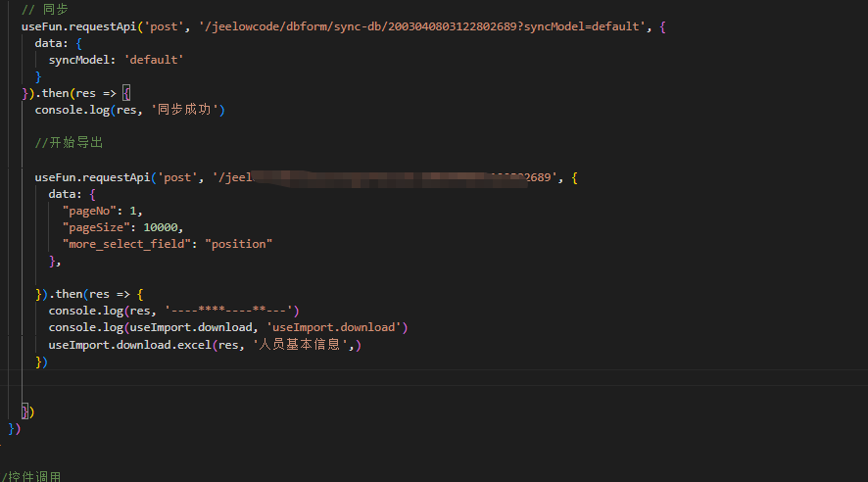Place cursor on syncModel: 'default' property

[x=116, y=60]
